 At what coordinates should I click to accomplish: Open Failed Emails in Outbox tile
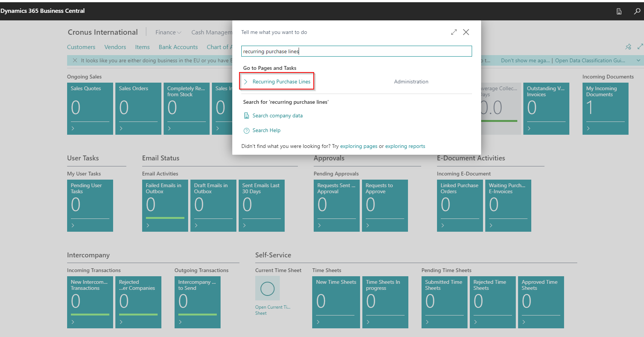coord(165,206)
